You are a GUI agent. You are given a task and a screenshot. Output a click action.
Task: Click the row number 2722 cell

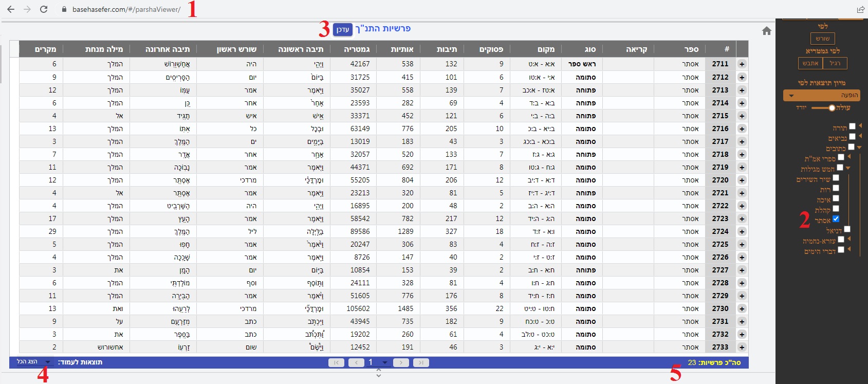[720, 206]
